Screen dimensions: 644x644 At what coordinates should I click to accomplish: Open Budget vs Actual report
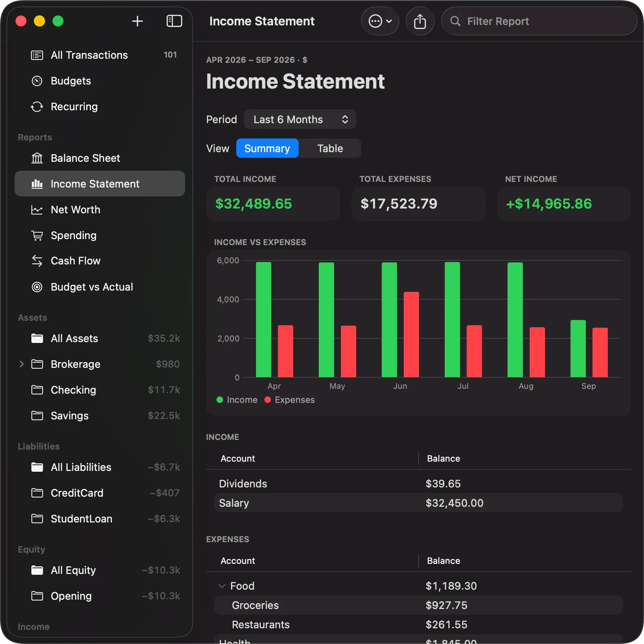[100, 287]
